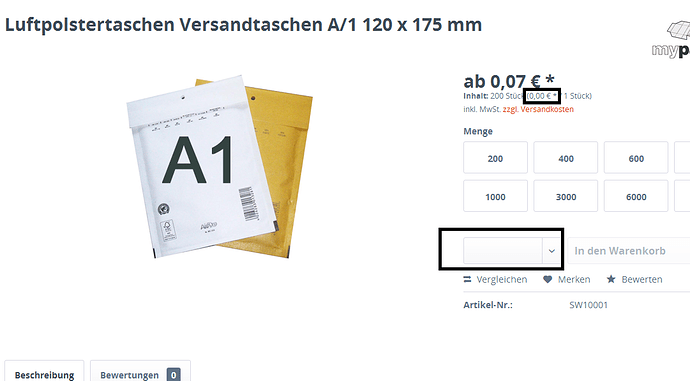Screen dimensions: 690x381
Task: Click the Vergleichen link text
Action: (502, 279)
